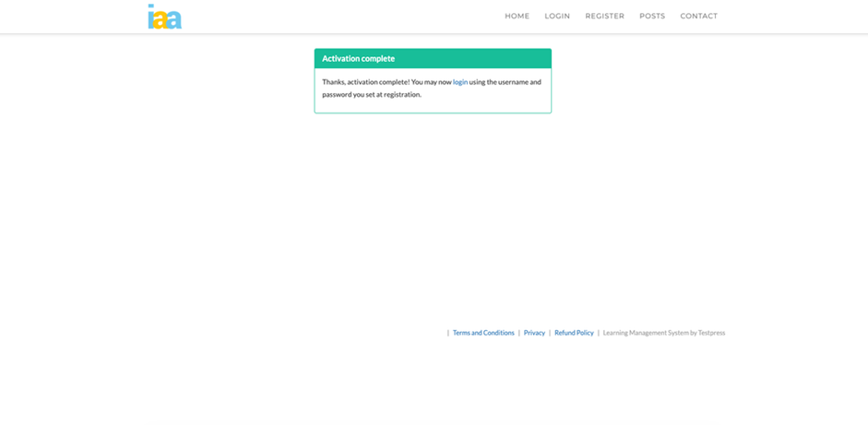Screen dimensions: 868x425
Task: Click the text 'password you set at registration'
Action: tap(371, 94)
